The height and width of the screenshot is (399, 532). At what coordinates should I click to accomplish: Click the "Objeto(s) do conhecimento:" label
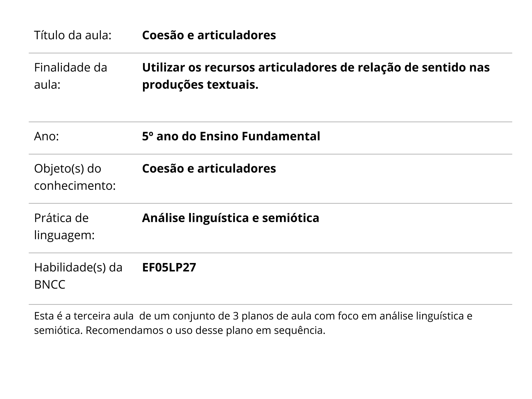(x=74, y=177)
